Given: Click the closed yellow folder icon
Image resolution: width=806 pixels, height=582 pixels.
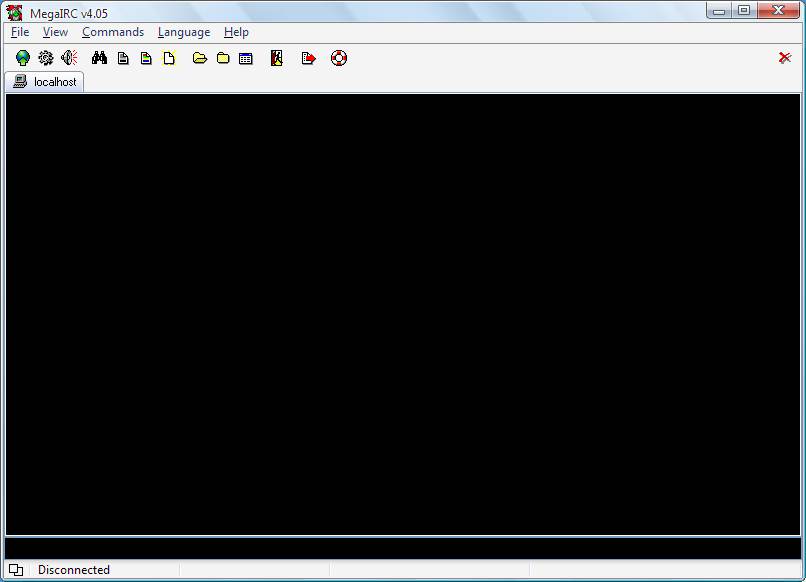Looking at the screenshot, I should [x=223, y=58].
